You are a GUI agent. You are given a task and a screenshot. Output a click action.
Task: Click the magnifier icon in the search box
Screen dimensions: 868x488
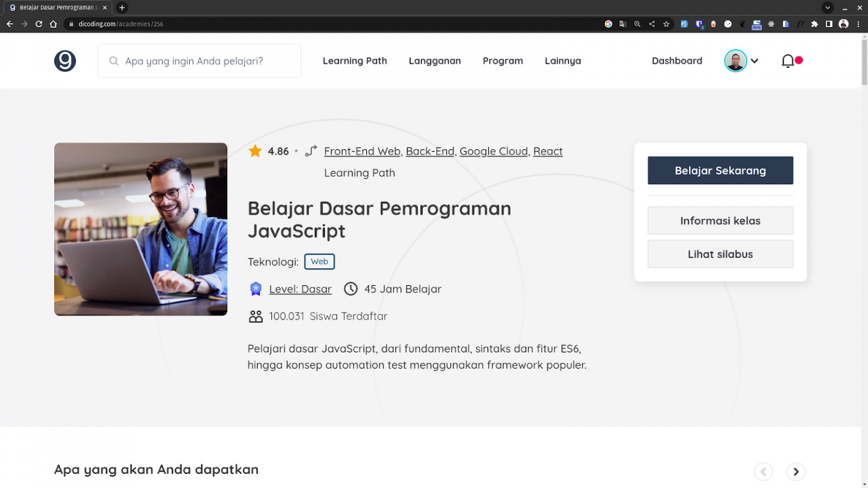tap(114, 60)
